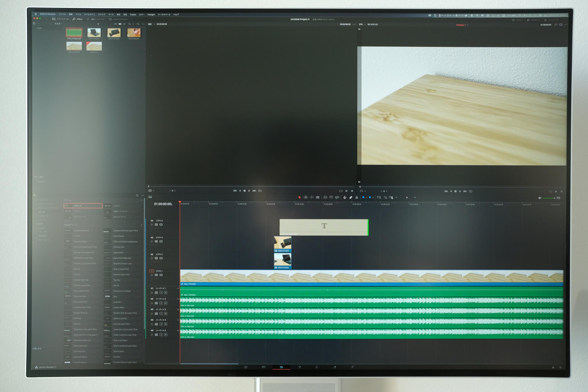Viewport: 588px width, 392px height.
Task: Adjust the timeline zoom slider handle
Action: 407,197
